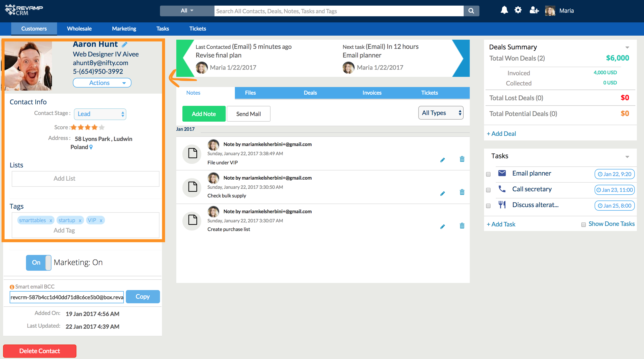
Task: Delete the 'Check bulk supply' note
Action: 462,192
